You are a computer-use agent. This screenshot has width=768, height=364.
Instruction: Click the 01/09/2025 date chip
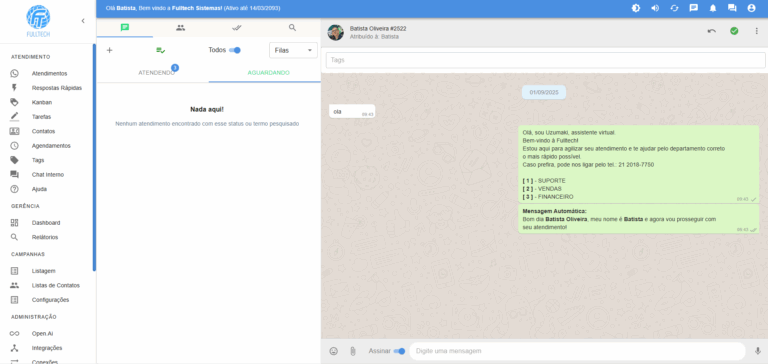coord(544,92)
